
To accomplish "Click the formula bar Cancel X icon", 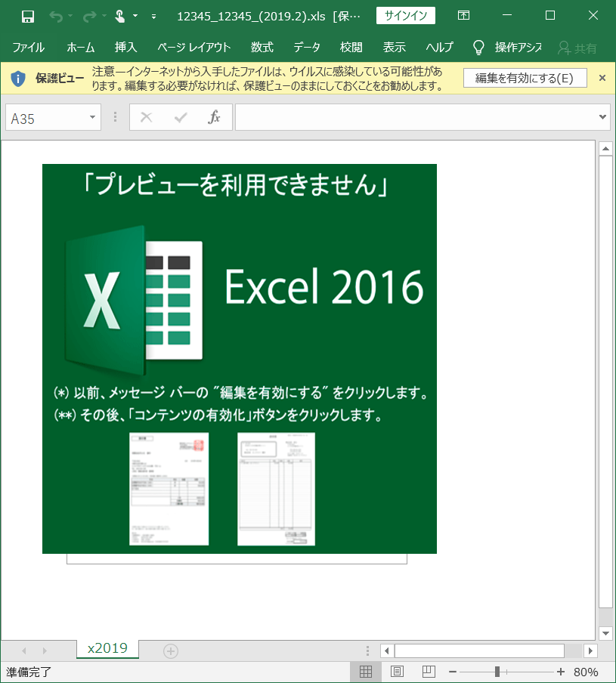I will tap(146, 117).
